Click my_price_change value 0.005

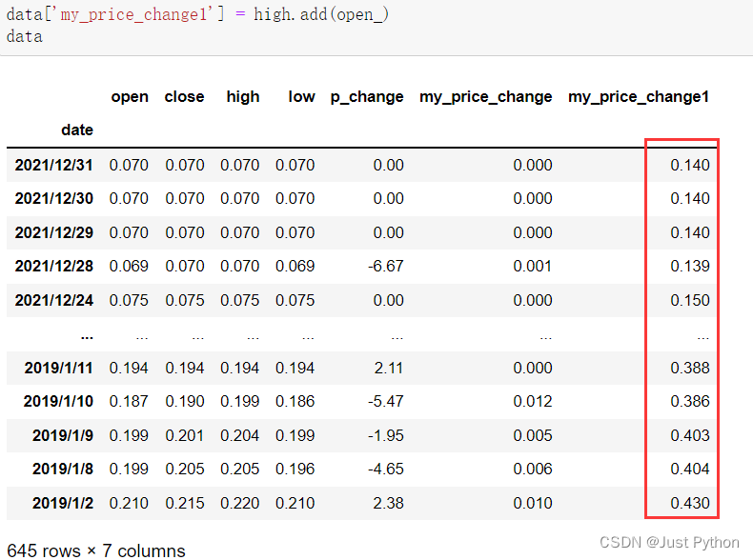[x=533, y=436]
